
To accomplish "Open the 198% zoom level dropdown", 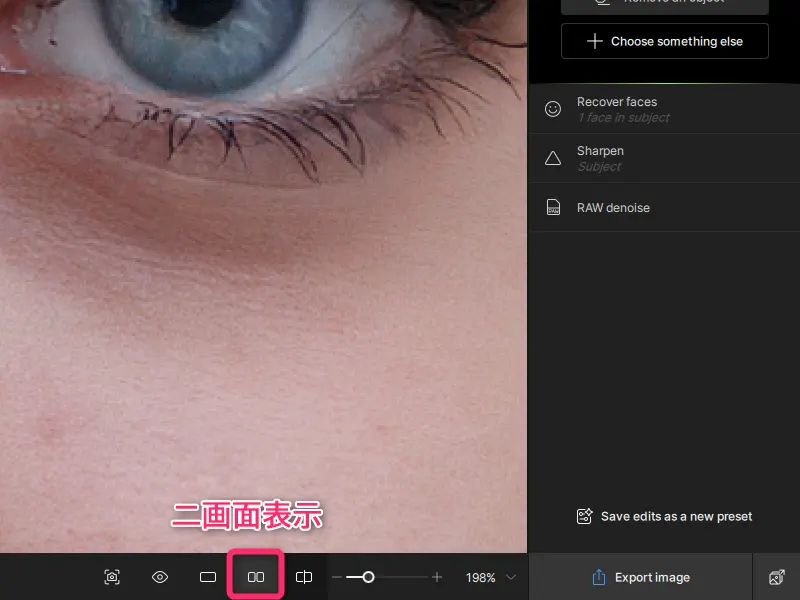I will (x=481, y=577).
